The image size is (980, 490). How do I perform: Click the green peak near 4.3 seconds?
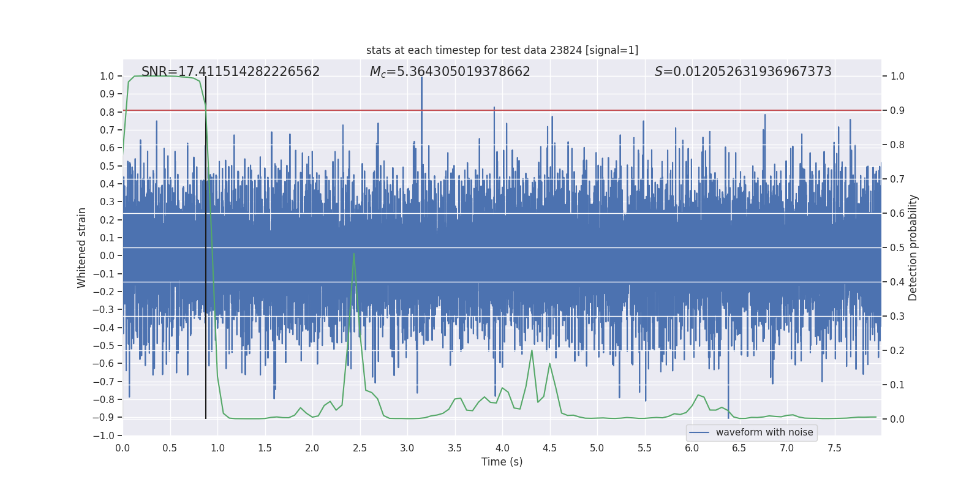532,351
